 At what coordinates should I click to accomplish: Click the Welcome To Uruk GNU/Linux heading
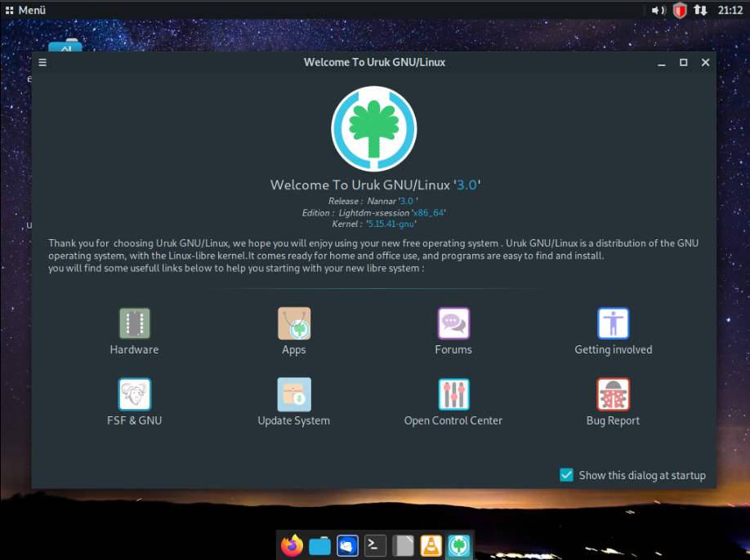pyautogui.click(x=375, y=185)
